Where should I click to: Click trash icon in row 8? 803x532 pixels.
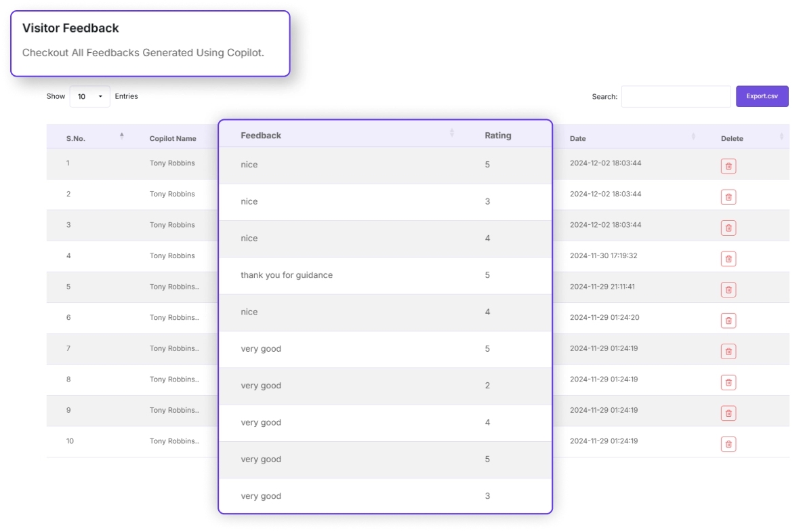coord(728,382)
